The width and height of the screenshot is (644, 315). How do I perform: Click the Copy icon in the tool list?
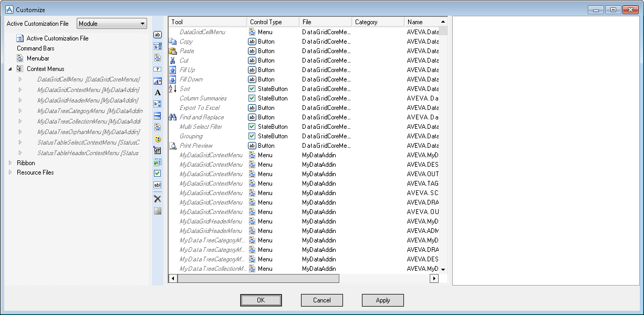coord(172,42)
